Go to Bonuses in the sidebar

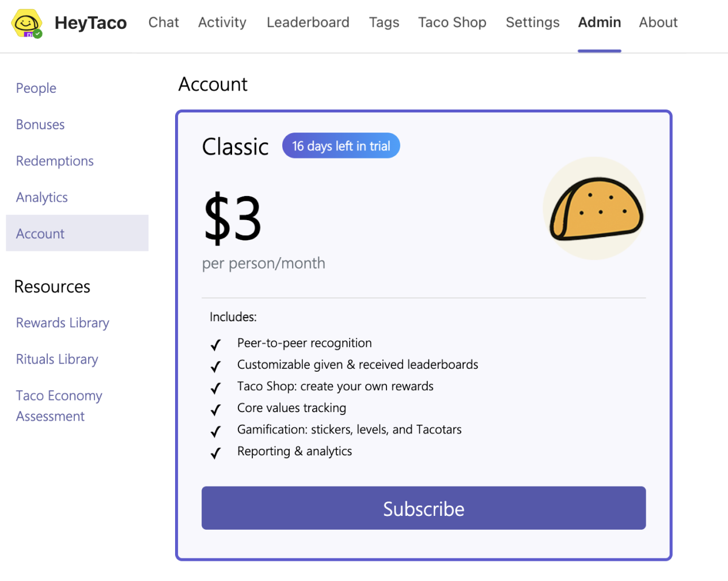click(40, 124)
